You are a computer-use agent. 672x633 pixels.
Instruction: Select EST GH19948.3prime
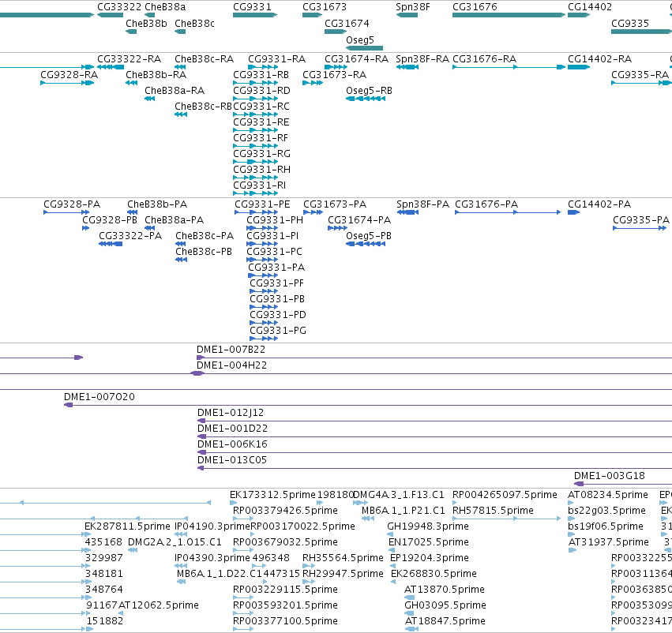click(428, 526)
